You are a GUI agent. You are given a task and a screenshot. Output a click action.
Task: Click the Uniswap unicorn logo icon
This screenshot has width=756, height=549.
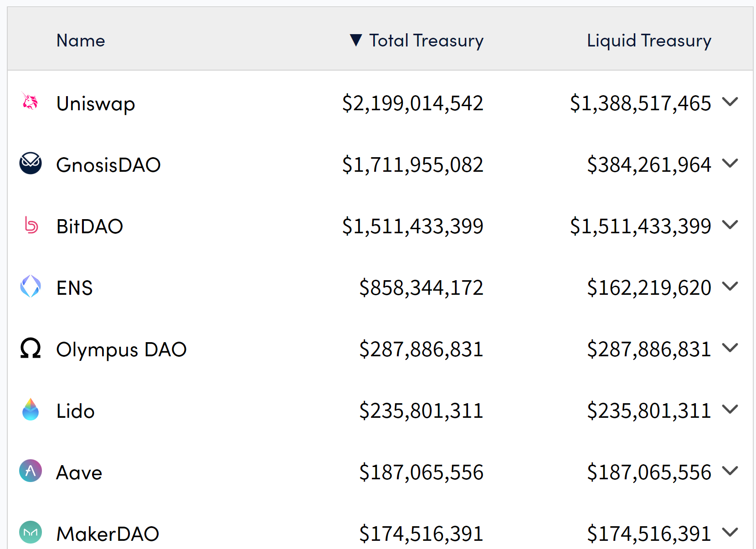30,101
